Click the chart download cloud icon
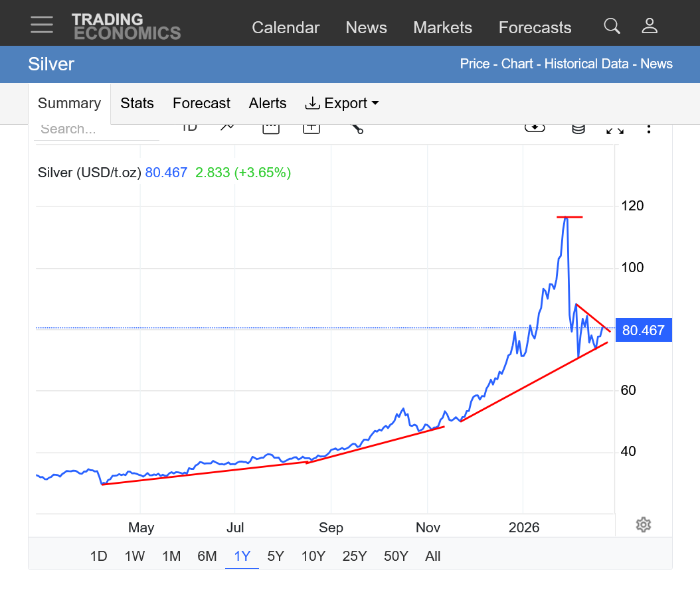 point(535,127)
